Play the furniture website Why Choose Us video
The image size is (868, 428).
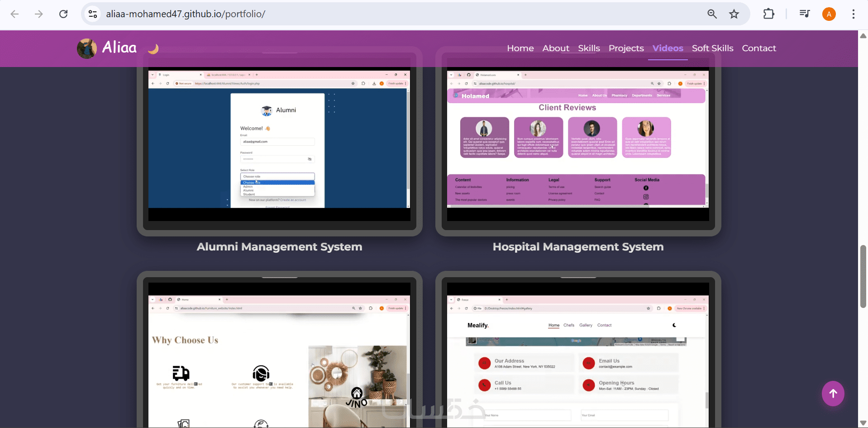279,355
